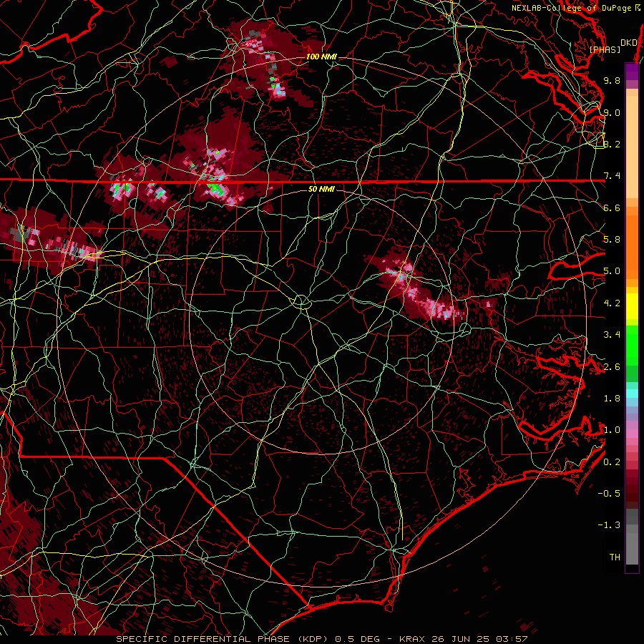The width and height of the screenshot is (644, 644).
Task: Select the 1.0 color scale value
Action: click(x=612, y=430)
